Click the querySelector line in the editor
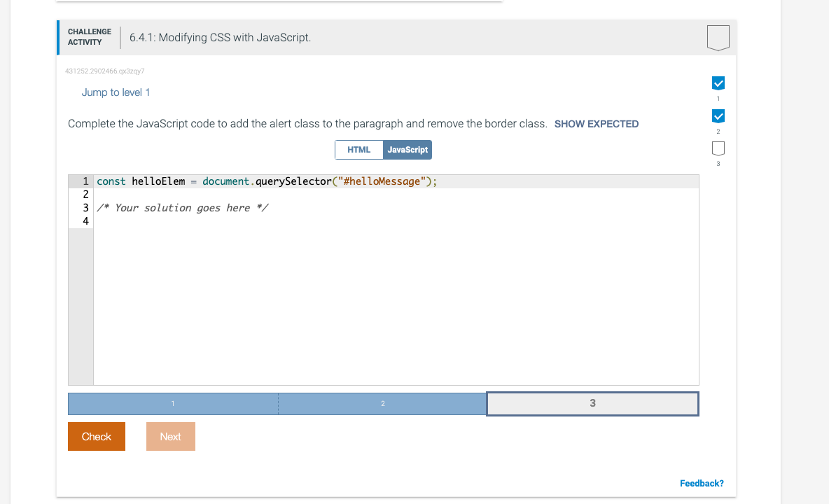Screen dimensions: 829x504 point(266,181)
